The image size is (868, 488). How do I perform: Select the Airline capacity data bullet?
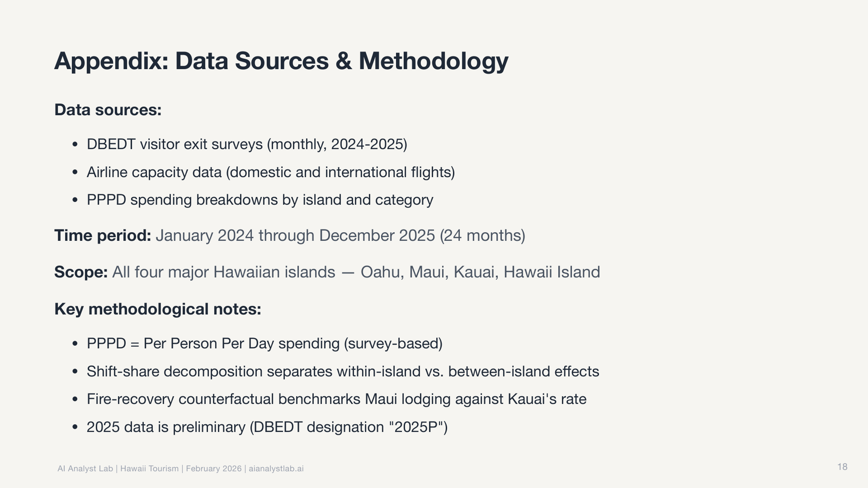pos(270,172)
